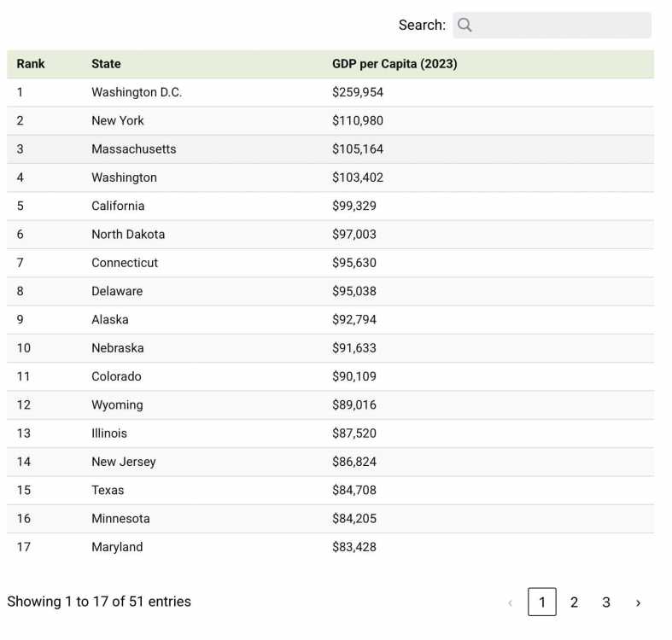Click the previous page arrow
This screenshot has height=640, width=672.
(x=510, y=602)
